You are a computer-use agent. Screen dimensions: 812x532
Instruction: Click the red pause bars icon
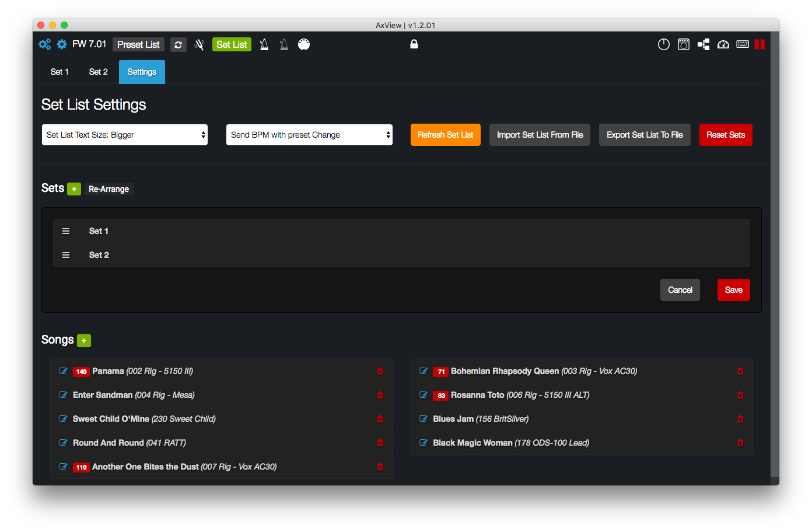point(760,44)
